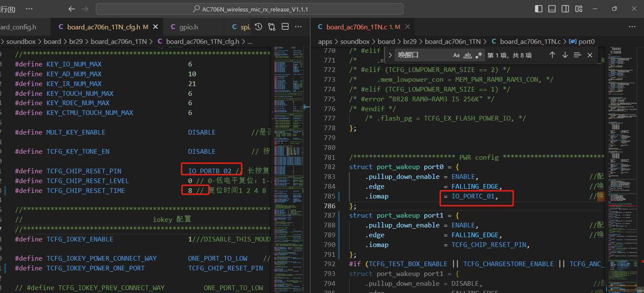Open the command center search box

[250, 9]
